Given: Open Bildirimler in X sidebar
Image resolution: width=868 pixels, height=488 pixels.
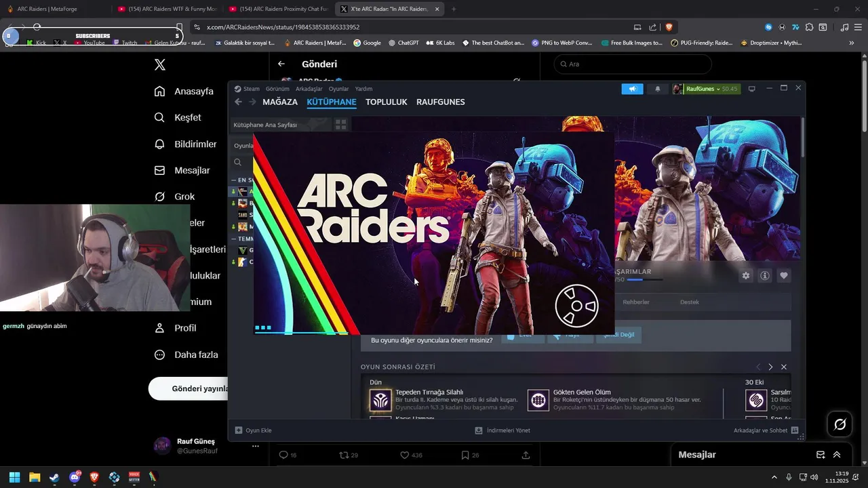Looking at the screenshot, I should [186, 144].
